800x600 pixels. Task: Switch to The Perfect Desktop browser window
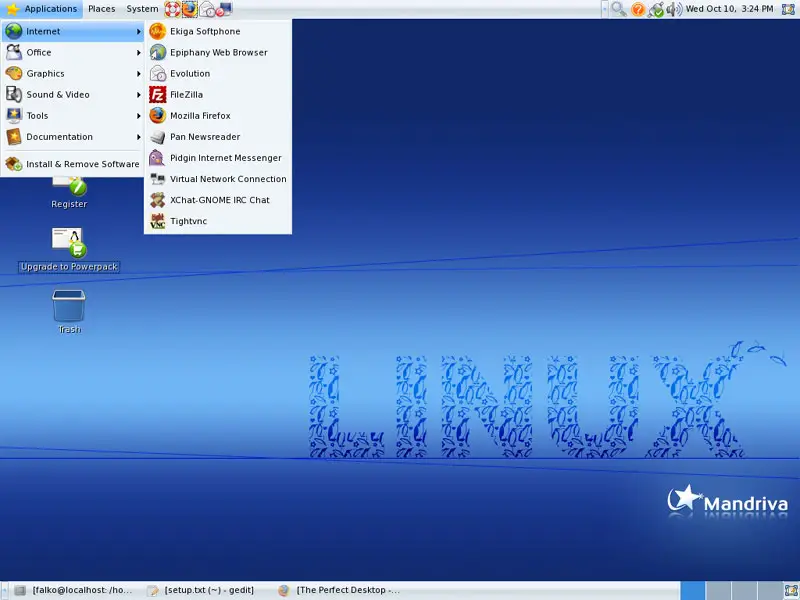339,590
